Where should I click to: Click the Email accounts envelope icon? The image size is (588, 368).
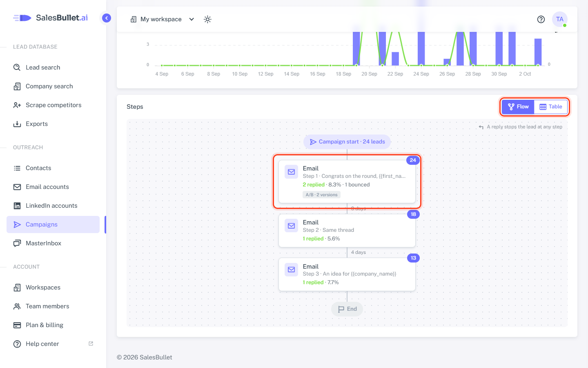17,187
